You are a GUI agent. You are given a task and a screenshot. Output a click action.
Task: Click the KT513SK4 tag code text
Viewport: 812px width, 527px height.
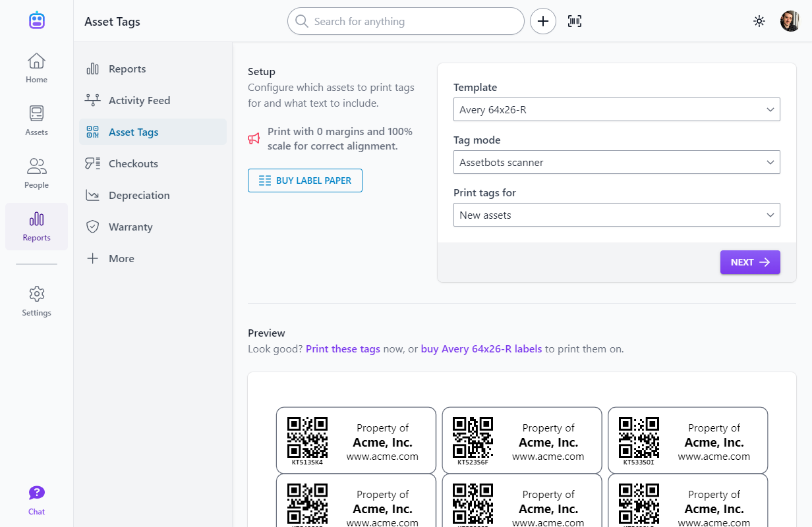click(x=307, y=462)
